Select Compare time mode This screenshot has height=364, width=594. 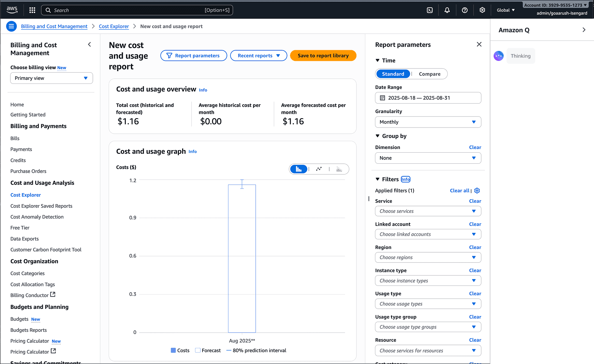coord(429,74)
